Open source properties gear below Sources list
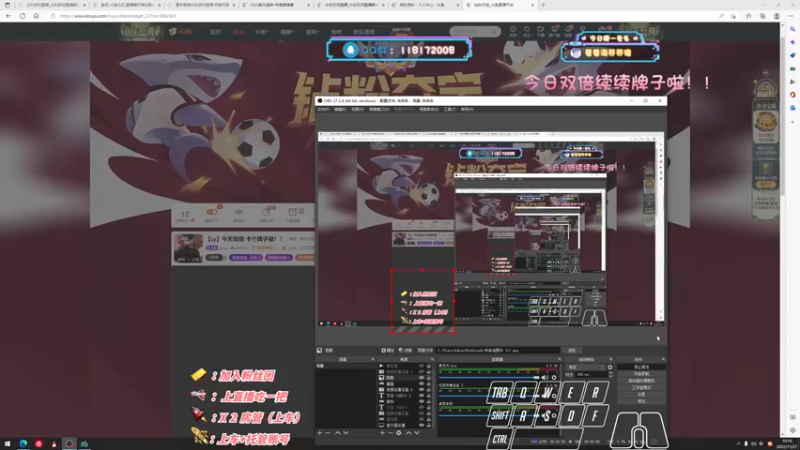 (x=399, y=433)
